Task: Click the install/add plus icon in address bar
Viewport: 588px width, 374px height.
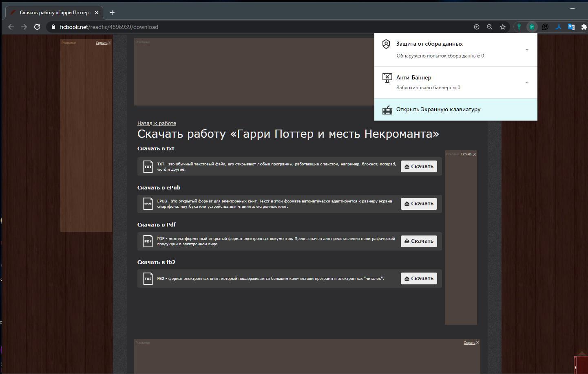Action: click(x=476, y=27)
